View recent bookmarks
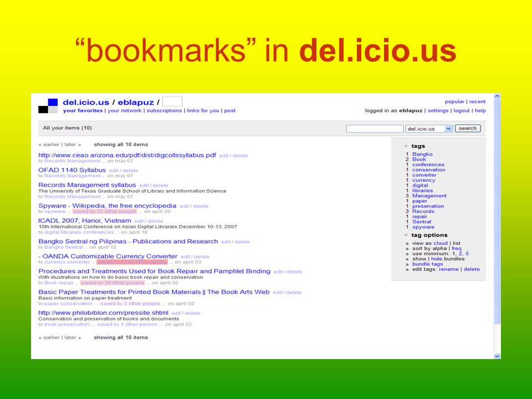This screenshot has width=532, height=399. pyautogui.click(x=477, y=101)
